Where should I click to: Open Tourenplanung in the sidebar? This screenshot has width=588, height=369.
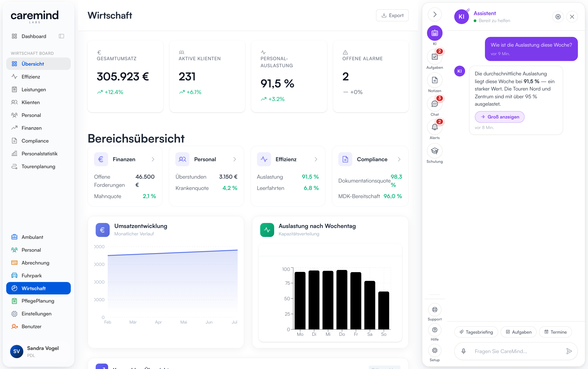pyautogui.click(x=38, y=166)
